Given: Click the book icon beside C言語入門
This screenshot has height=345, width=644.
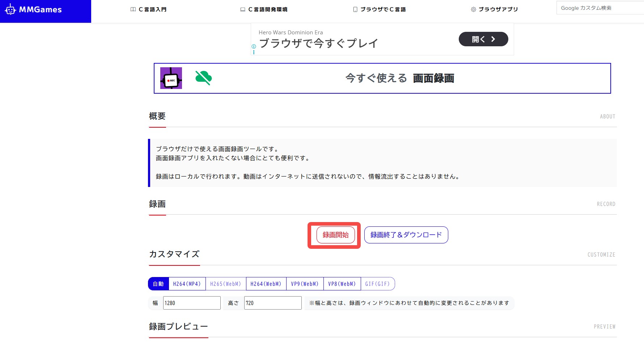Looking at the screenshot, I should 133,9.
